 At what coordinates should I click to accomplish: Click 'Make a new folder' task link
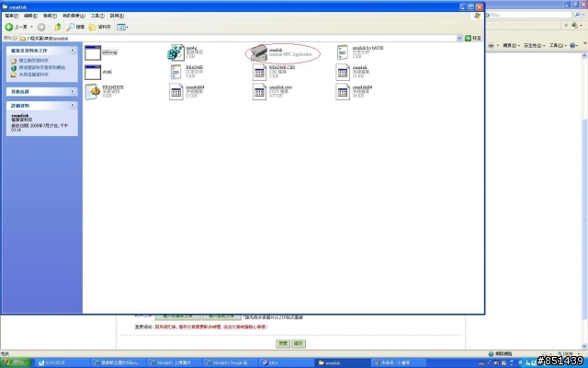(x=34, y=61)
